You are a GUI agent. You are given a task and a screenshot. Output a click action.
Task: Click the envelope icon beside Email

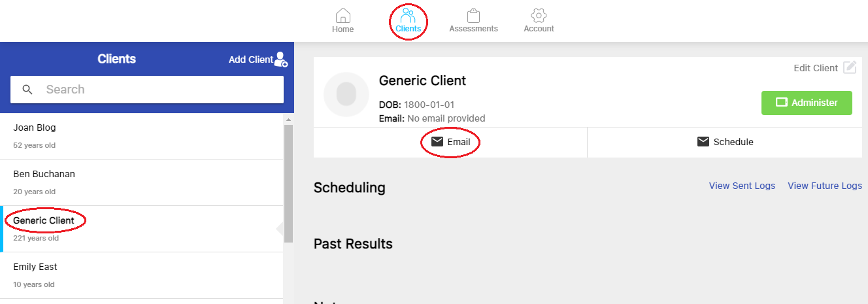(437, 142)
